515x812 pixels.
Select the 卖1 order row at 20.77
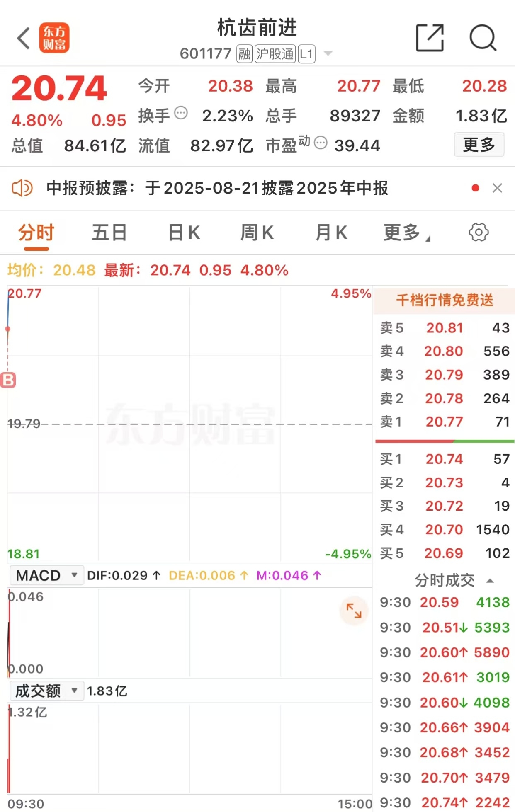click(445, 422)
